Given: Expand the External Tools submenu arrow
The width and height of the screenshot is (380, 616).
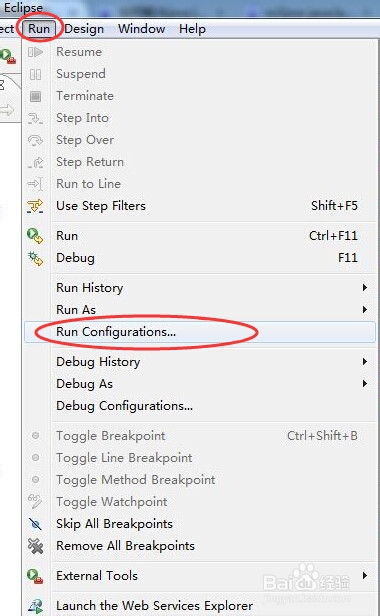Looking at the screenshot, I should (x=365, y=576).
